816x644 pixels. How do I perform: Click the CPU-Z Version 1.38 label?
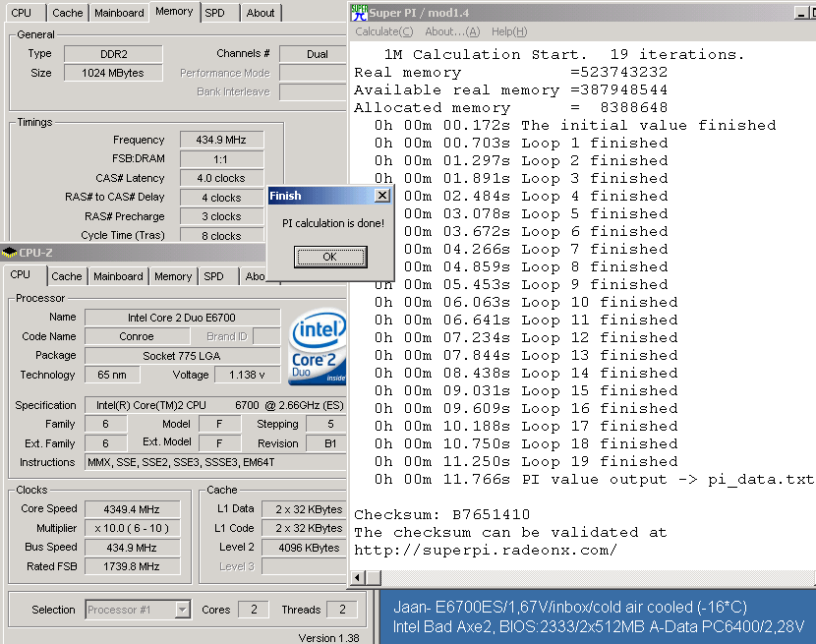click(x=328, y=638)
